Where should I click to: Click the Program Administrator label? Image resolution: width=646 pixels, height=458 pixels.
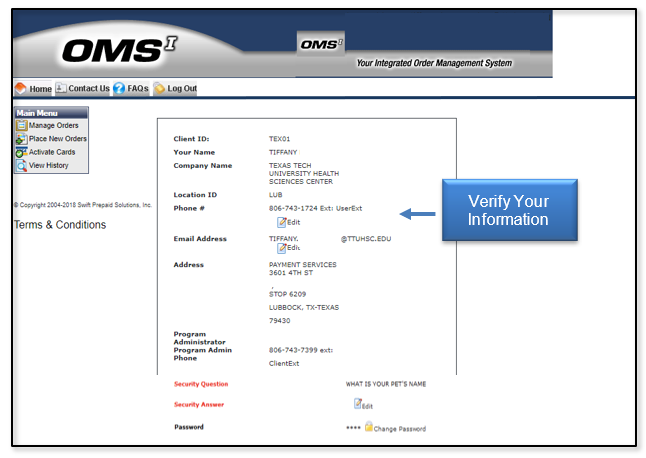click(199, 338)
